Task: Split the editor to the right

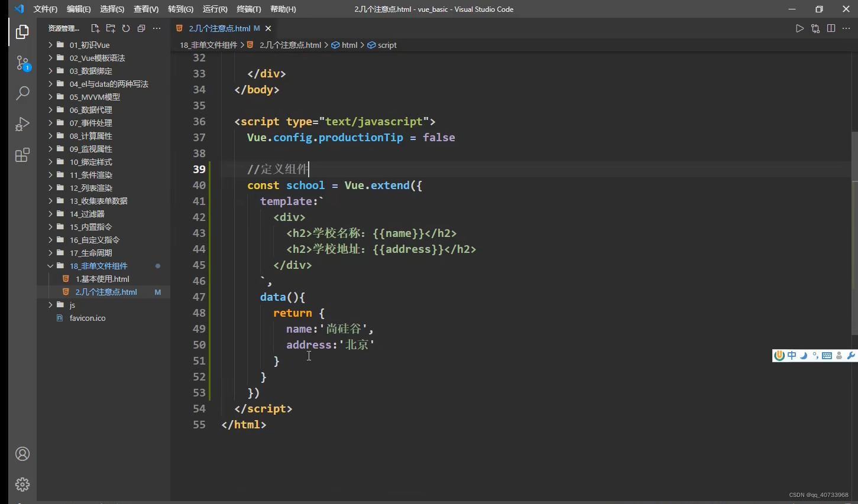Action: coord(831,28)
